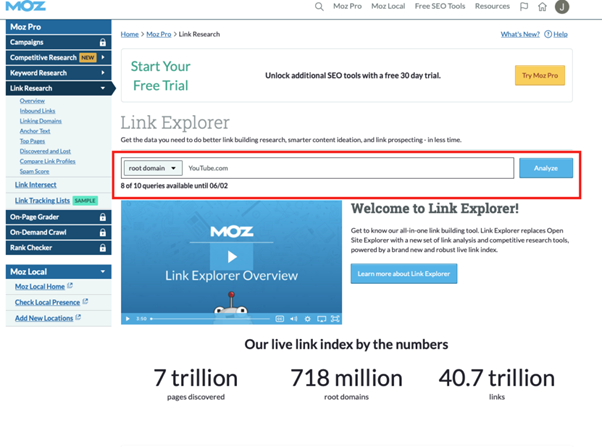
Task: Open Compare Link Profiles link
Action: tap(47, 161)
